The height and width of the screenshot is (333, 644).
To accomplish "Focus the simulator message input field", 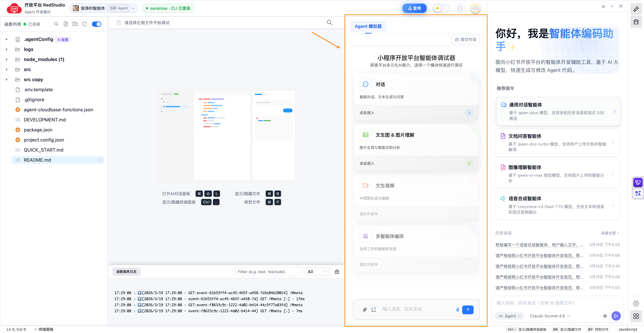I will [416, 309].
